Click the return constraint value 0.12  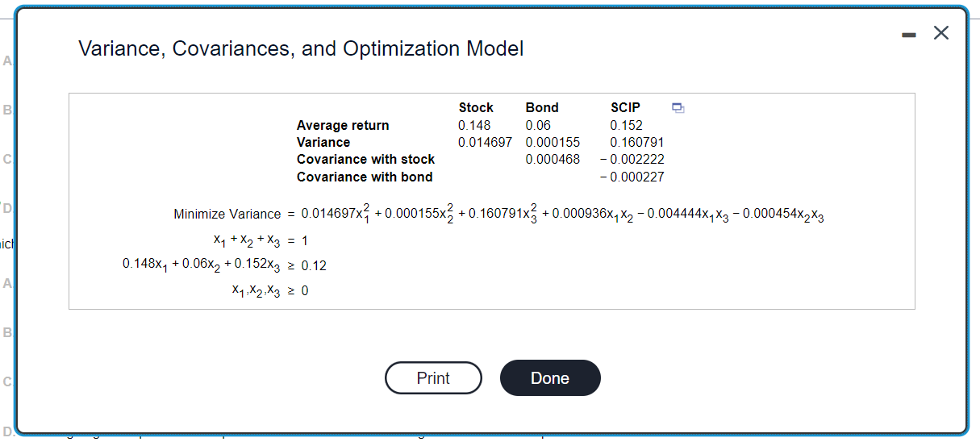[314, 265]
